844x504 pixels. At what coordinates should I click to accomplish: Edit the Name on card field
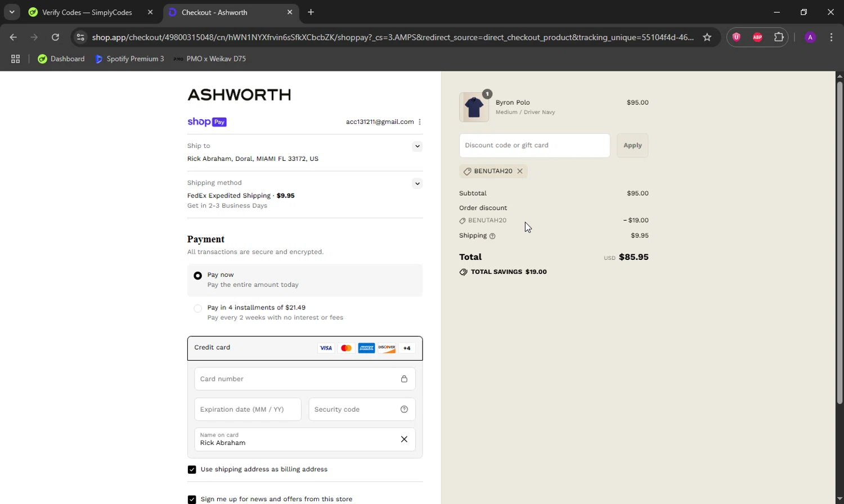(x=305, y=439)
